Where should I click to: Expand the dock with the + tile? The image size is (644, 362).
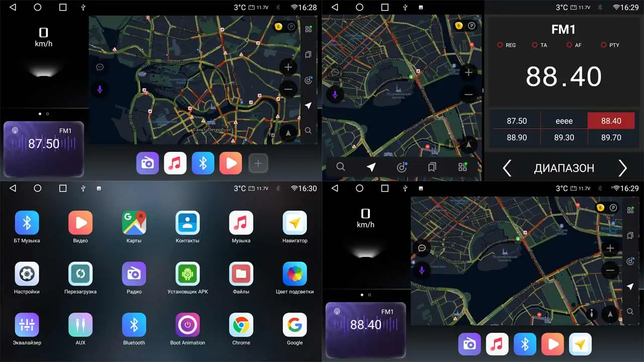[x=258, y=163]
